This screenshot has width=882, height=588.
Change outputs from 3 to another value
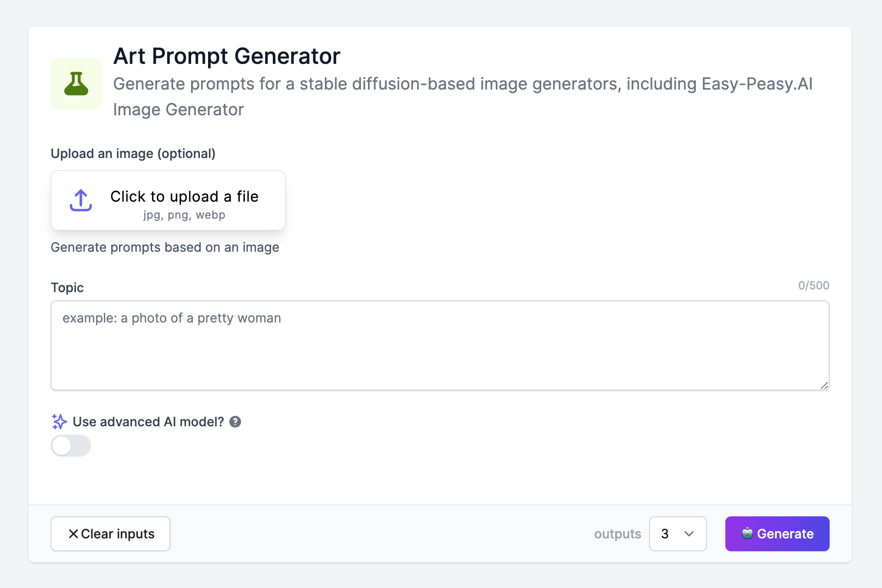pos(678,534)
